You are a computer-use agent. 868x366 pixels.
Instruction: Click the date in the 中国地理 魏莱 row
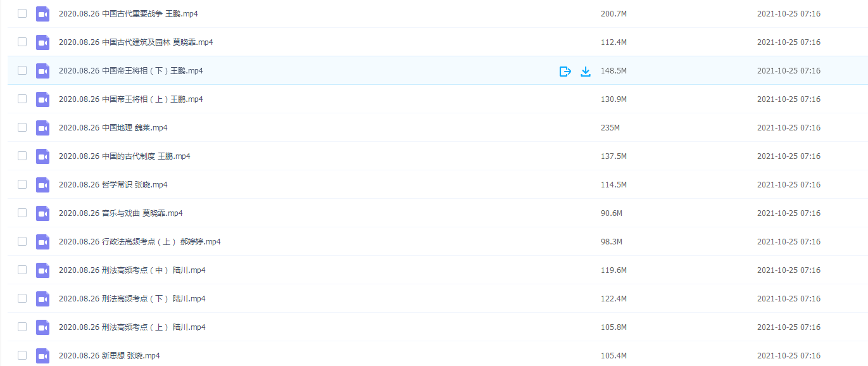[x=789, y=128]
